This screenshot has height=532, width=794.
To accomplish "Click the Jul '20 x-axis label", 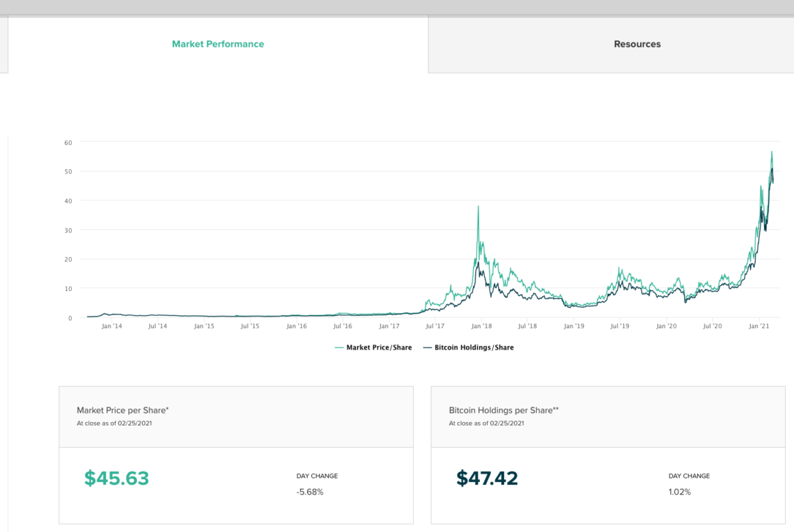I will tap(713, 326).
